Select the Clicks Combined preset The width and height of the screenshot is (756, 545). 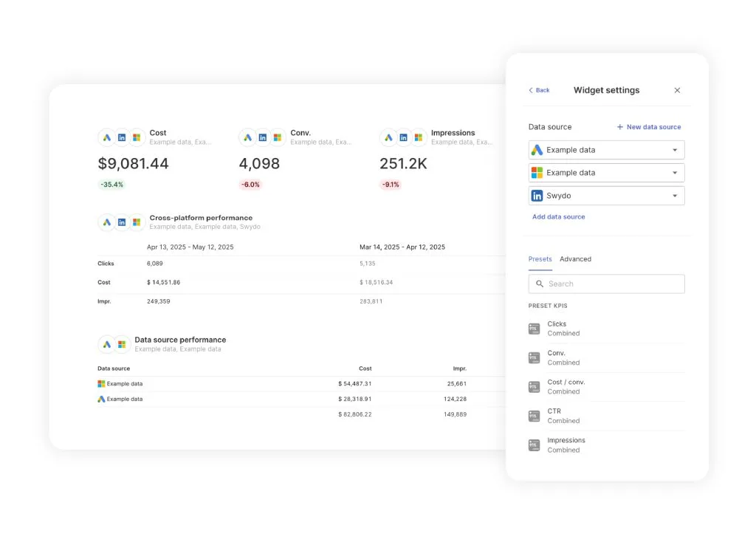(607, 329)
